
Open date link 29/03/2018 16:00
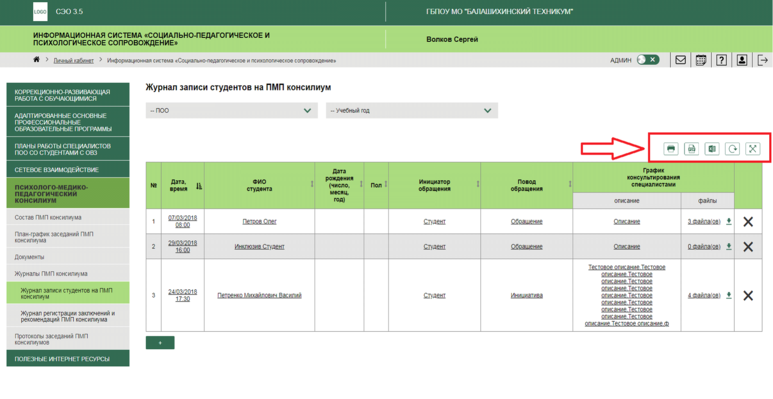(x=182, y=246)
